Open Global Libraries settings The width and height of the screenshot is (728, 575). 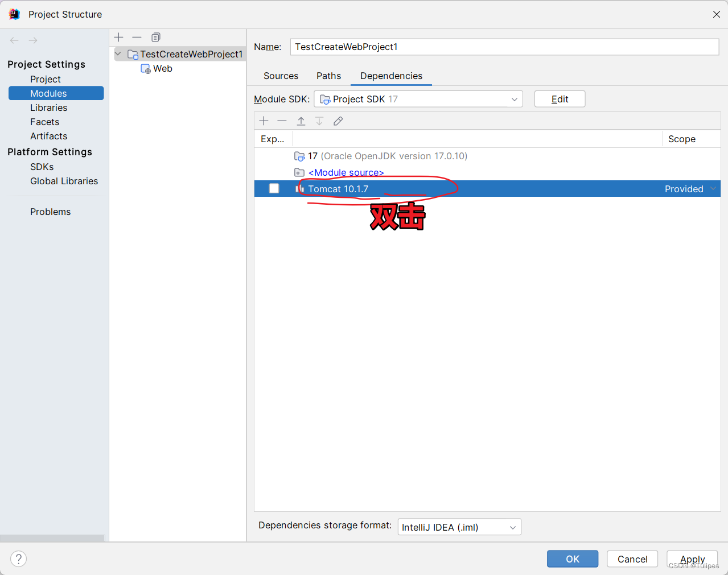pyautogui.click(x=64, y=181)
